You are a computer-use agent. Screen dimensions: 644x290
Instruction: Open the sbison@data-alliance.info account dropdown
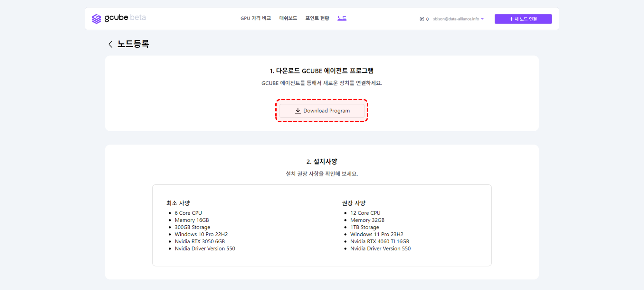(458, 19)
